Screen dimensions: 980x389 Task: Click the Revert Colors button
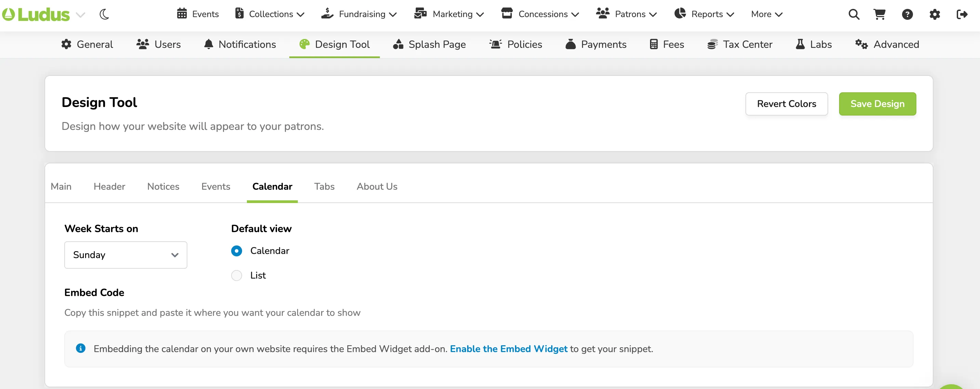coord(786,104)
